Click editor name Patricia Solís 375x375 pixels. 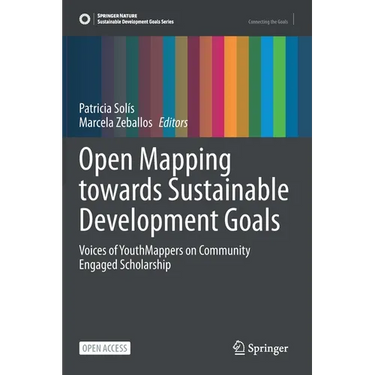(x=107, y=108)
